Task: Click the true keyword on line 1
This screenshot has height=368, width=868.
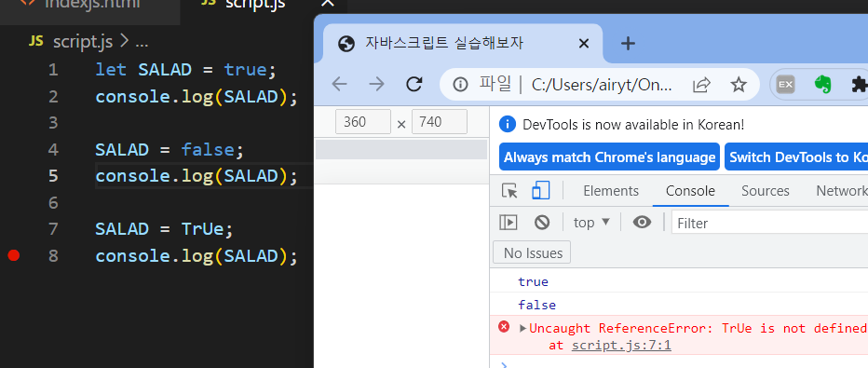Action: tap(246, 70)
